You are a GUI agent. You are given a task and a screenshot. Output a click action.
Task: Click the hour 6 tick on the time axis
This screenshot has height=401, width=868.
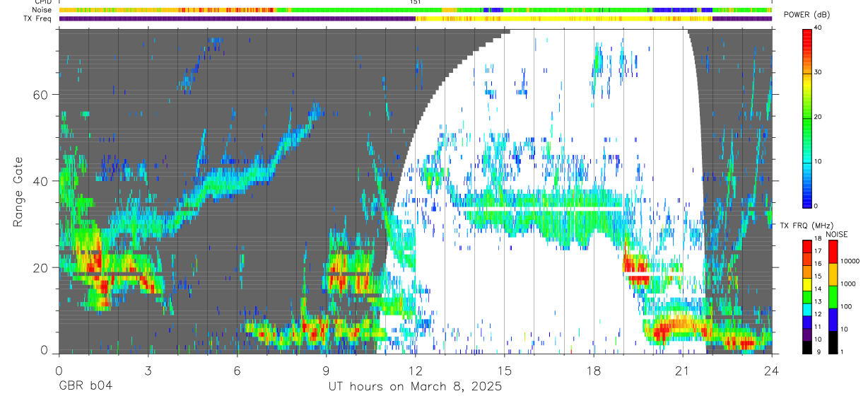237,369
